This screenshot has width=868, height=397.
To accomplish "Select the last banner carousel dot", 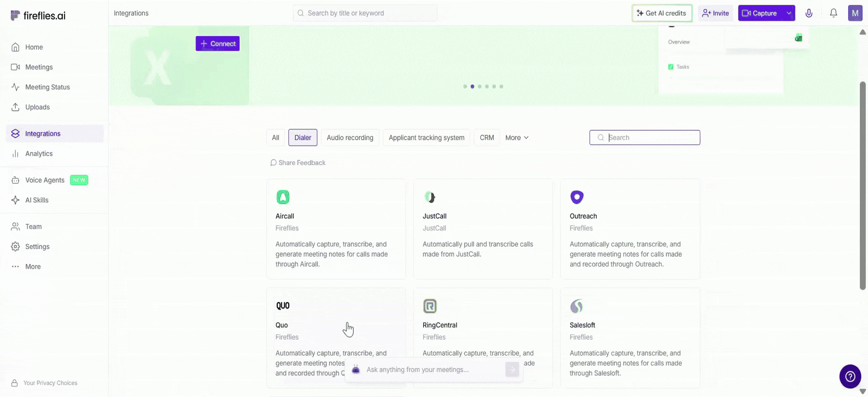I will click(x=501, y=86).
